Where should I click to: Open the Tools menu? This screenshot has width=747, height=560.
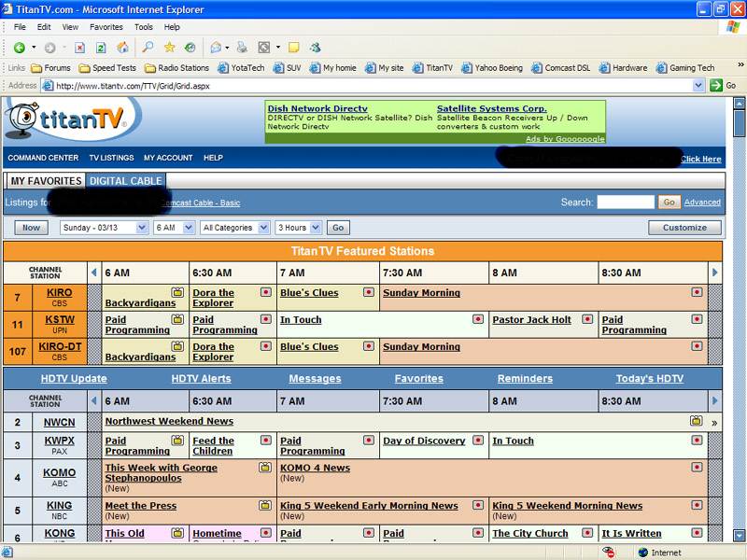pos(144,27)
